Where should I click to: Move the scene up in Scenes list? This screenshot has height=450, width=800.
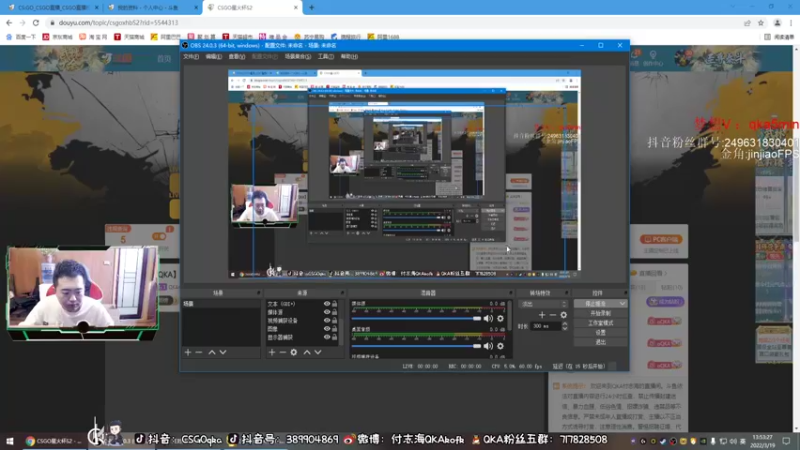[x=212, y=352]
